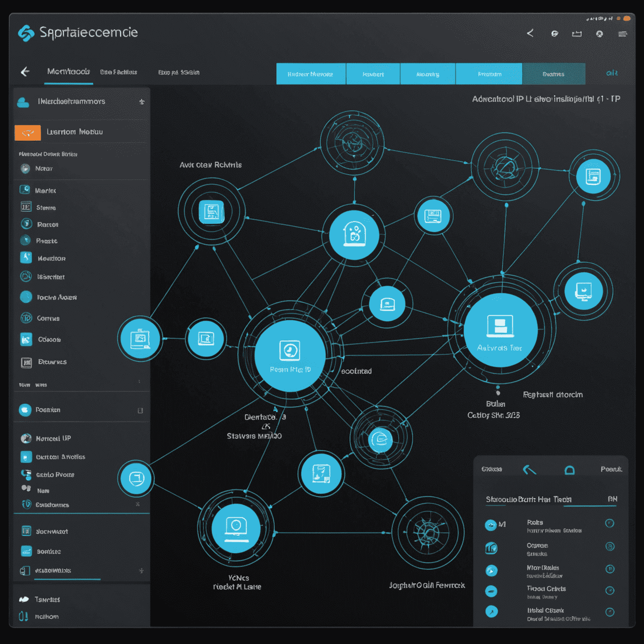
Task: Click the orange badge beside Luerrtom Moduu
Action: tap(28, 133)
